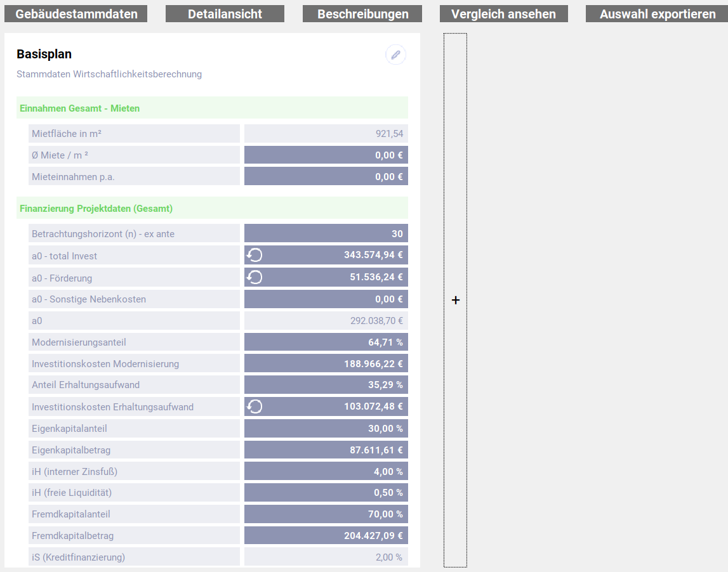Switch to Detailansicht tab

[225, 14]
